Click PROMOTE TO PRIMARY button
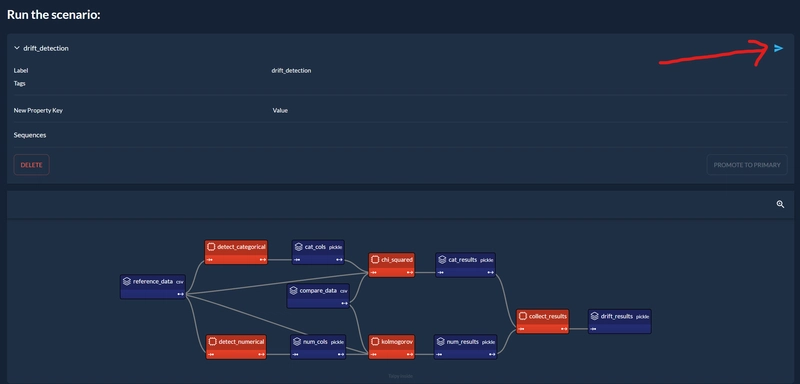Screen dimensions: 800x384 coord(747,165)
